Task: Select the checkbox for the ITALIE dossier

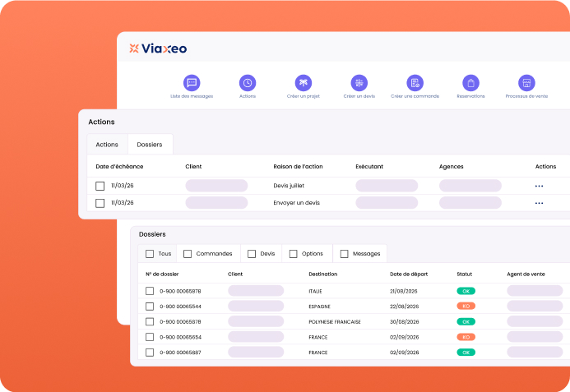Action: [x=150, y=291]
